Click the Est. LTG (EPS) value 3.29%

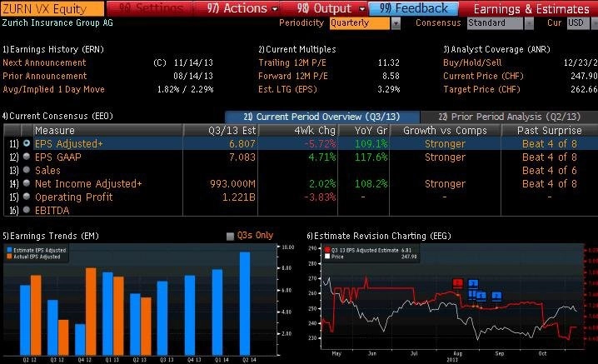(389, 89)
